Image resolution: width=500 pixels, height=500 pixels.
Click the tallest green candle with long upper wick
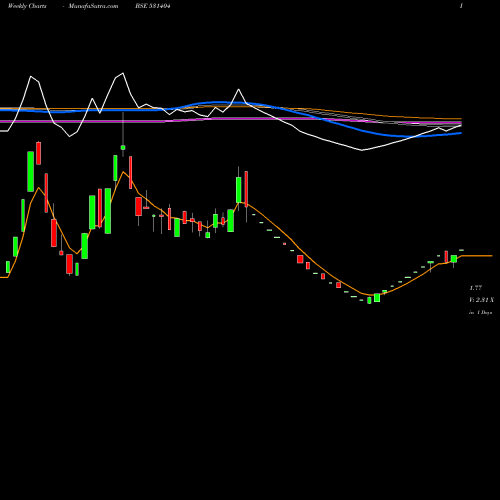point(123,147)
